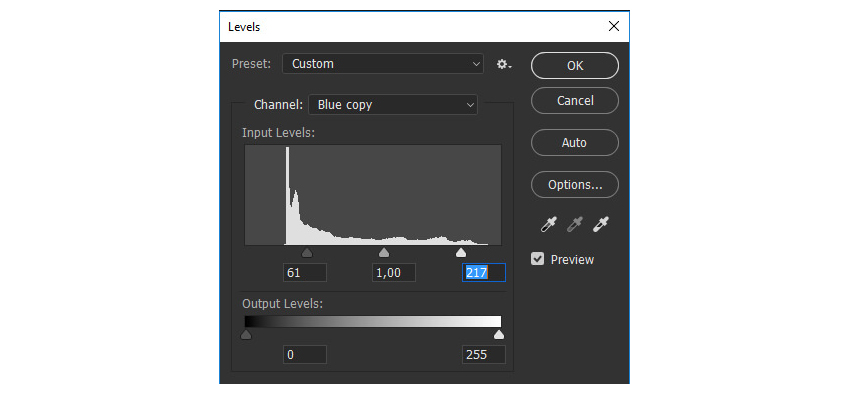
Task: Open the Options... dialog
Action: 575,185
